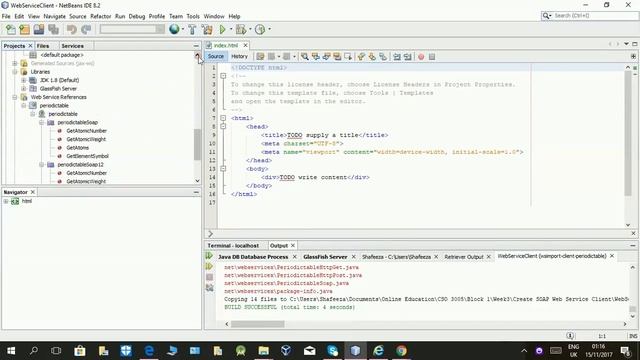Click the project configuration combo box
The width and height of the screenshot is (640, 360).
coord(132,29)
